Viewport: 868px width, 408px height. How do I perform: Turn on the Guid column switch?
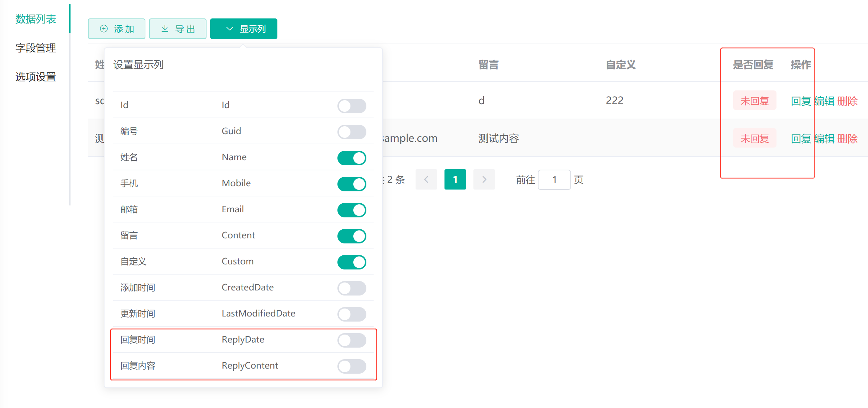click(352, 132)
